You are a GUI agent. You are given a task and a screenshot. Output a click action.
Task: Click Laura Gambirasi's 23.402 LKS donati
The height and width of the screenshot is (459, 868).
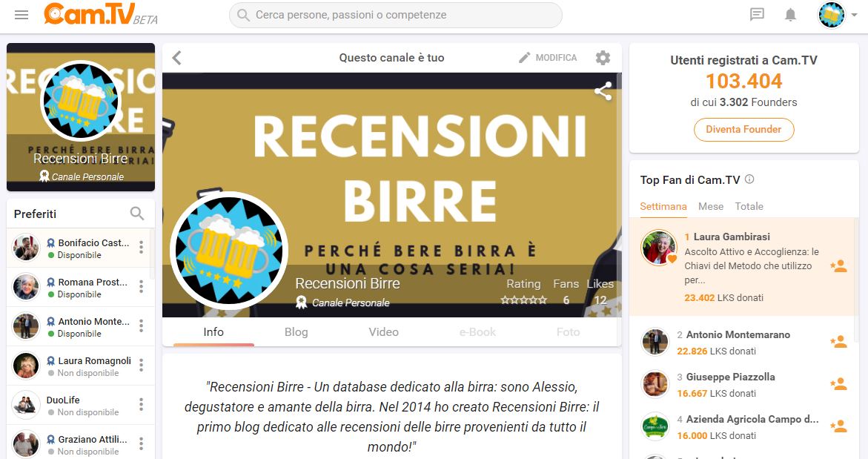(x=723, y=297)
